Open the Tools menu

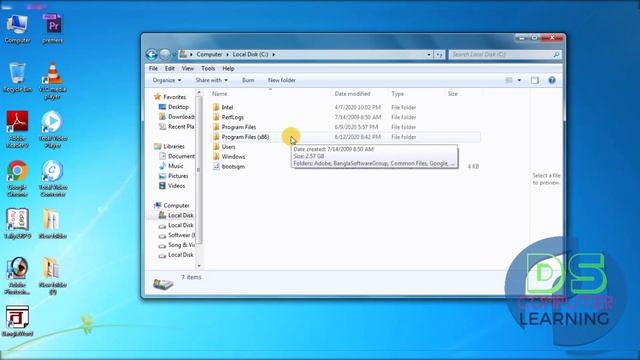pyautogui.click(x=208, y=69)
